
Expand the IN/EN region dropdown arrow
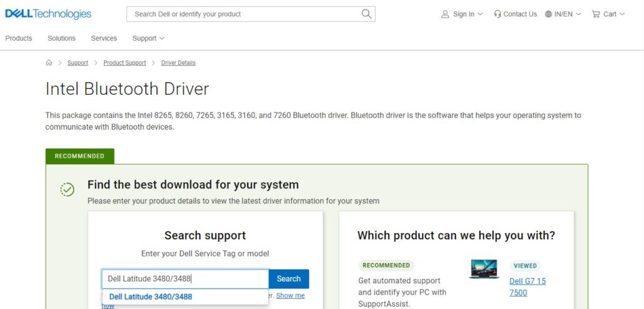tap(579, 14)
